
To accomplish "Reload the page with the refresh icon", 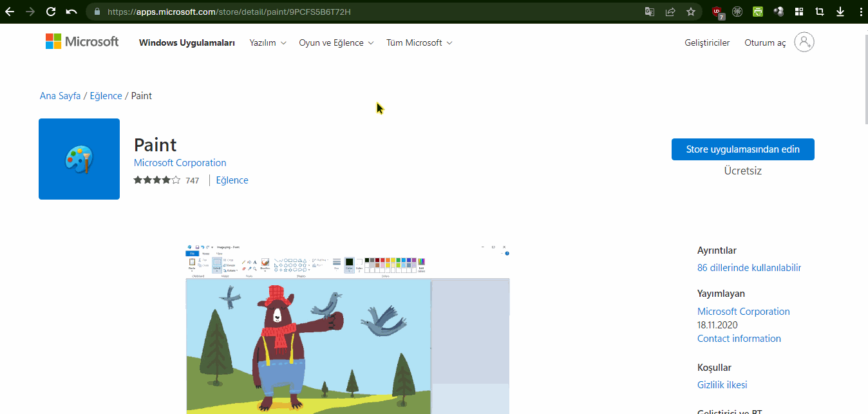I will 51,12.
